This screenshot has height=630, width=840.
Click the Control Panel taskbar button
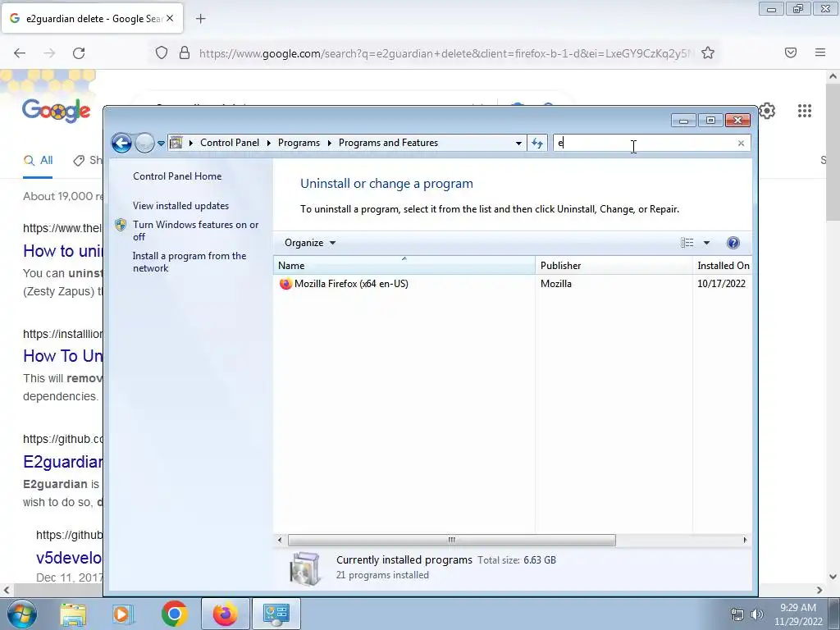click(x=276, y=614)
